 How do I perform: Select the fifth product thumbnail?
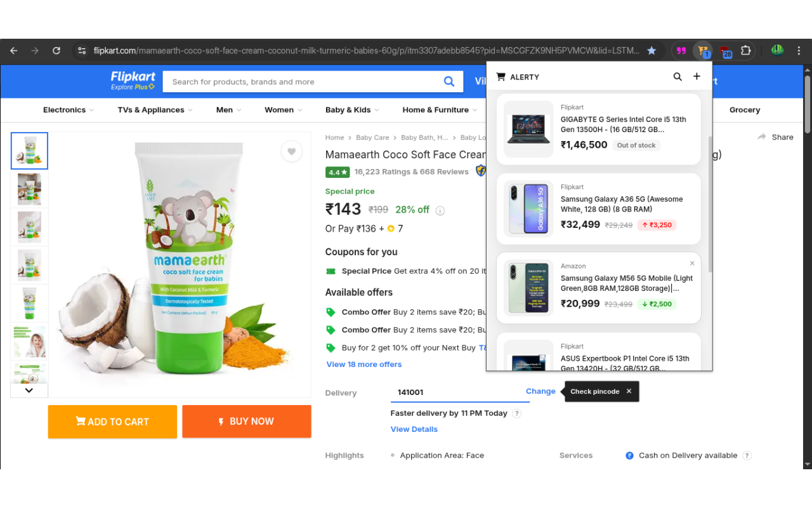(29, 303)
